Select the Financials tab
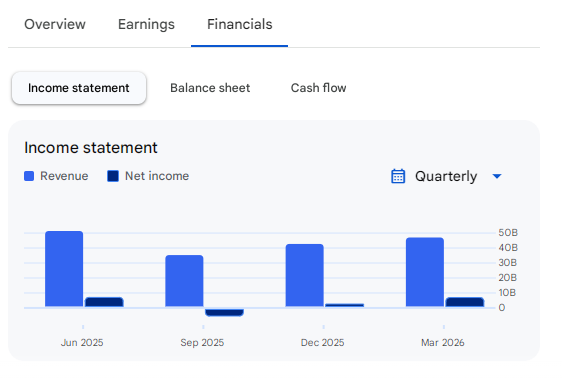 click(239, 24)
